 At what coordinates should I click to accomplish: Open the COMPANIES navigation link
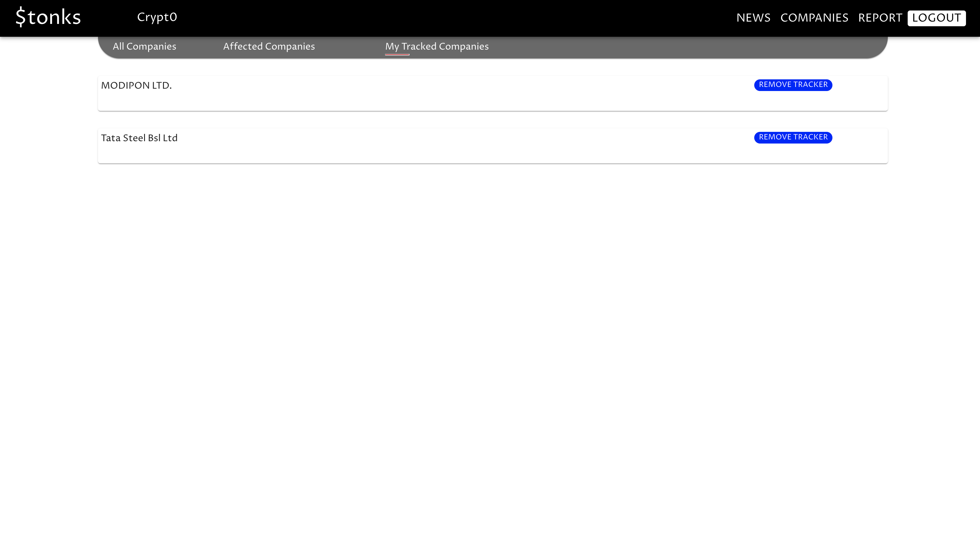(814, 18)
